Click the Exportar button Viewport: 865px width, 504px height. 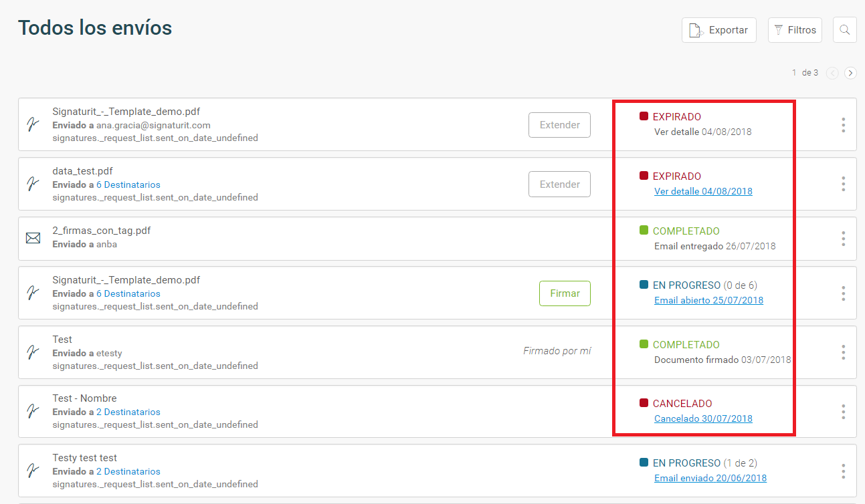pyautogui.click(x=718, y=30)
